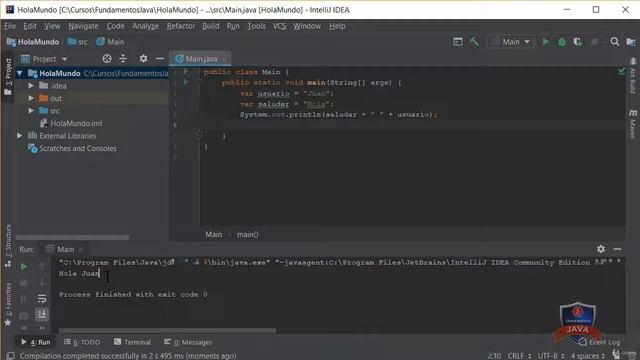
Task: Open Project panel settings gear
Action: point(143,59)
